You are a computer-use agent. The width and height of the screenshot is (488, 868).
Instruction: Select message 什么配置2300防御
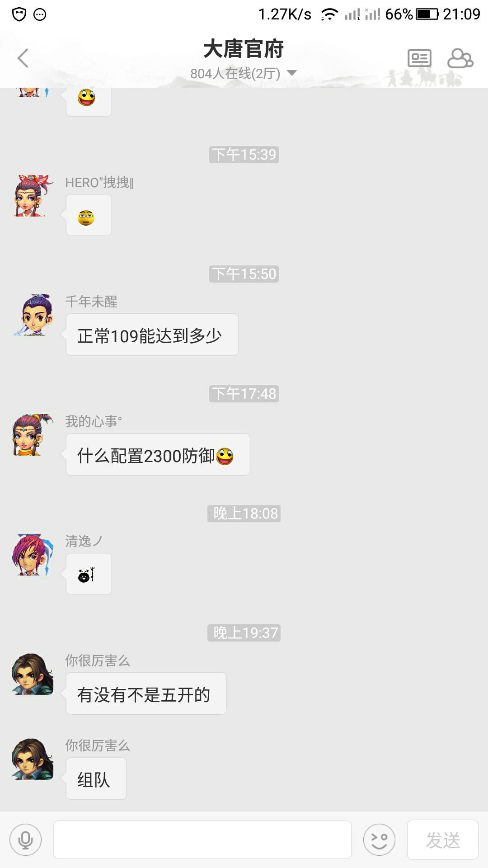coord(158,454)
